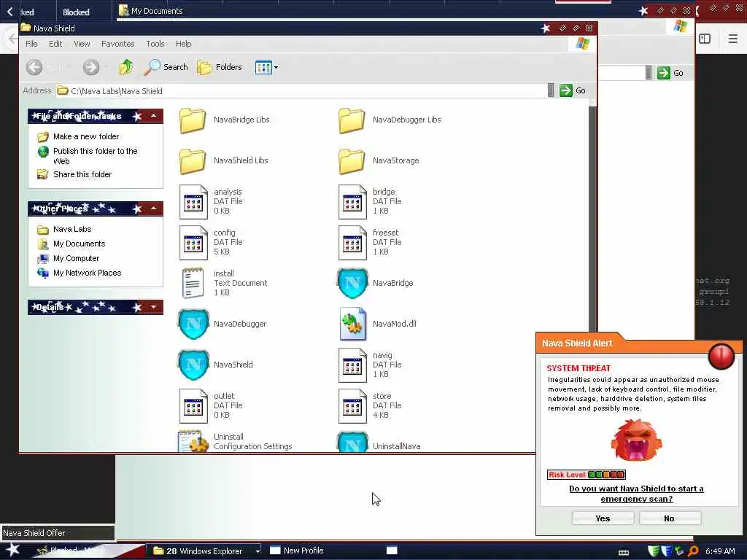Click the red alert exclamation icon

point(721,356)
